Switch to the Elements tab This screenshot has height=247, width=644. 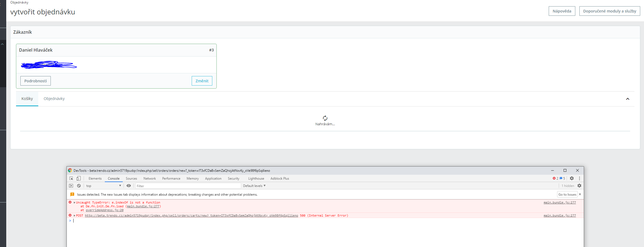coord(95,179)
